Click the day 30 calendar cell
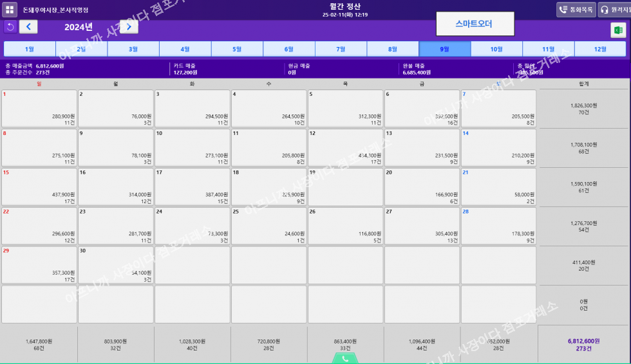This screenshot has height=364, width=631. pyautogui.click(x=116, y=265)
